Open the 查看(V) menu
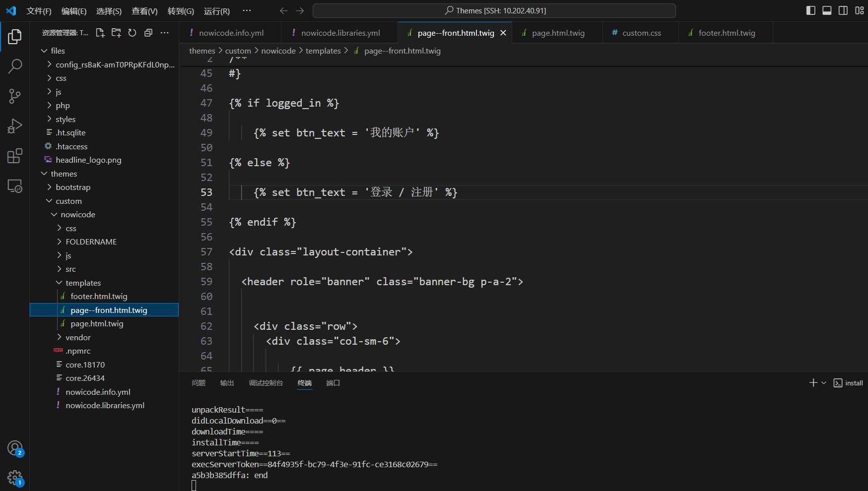The height and width of the screenshot is (491, 868). (x=144, y=11)
